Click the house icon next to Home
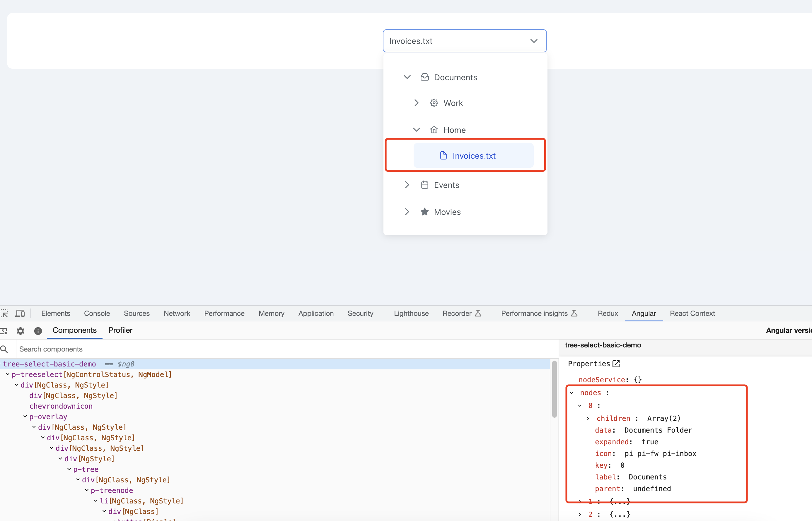Screen dimensions: 812x521 click(x=434, y=129)
